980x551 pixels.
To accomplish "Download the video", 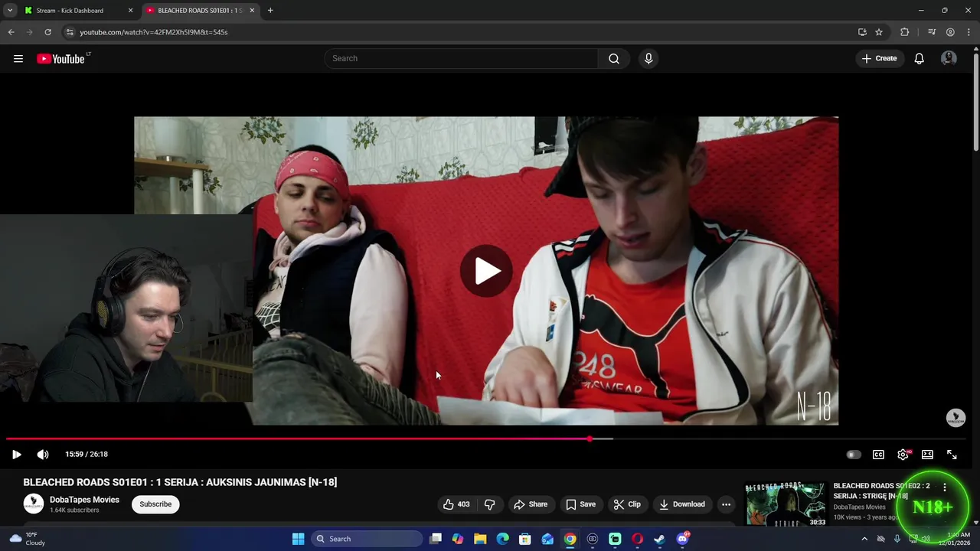I will click(x=681, y=504).
